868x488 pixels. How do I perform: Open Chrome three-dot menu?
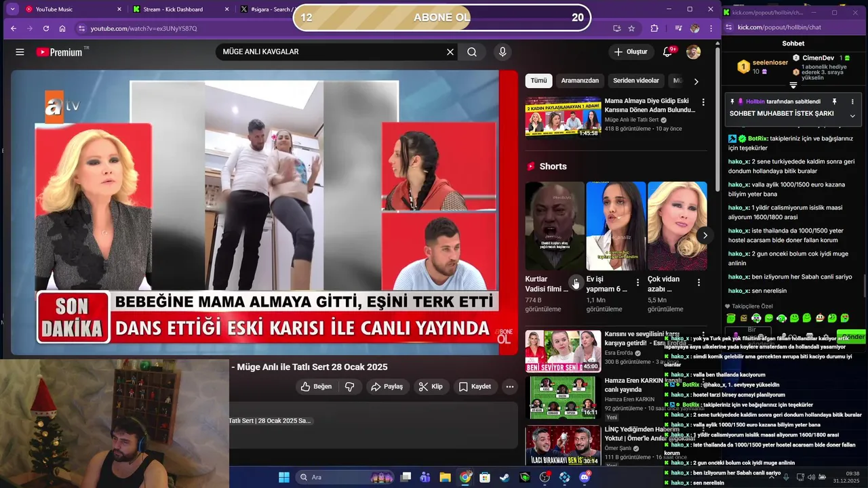tap(711, 28)
